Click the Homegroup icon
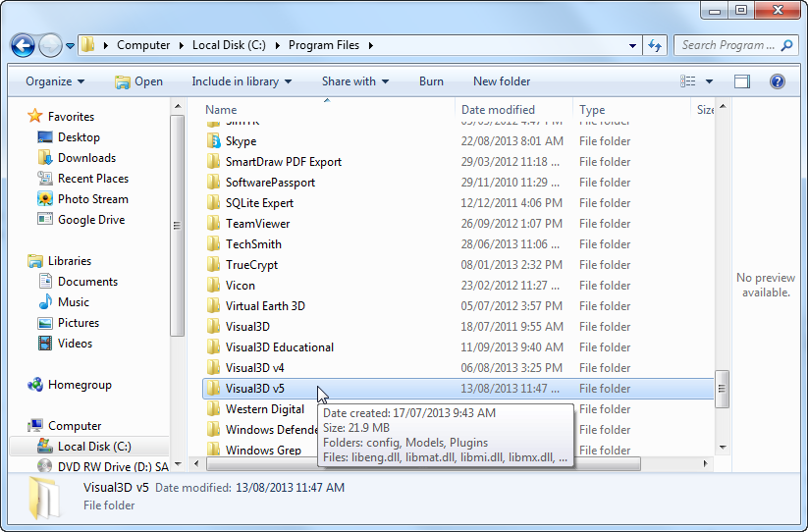808x532 pixels. 35,384
